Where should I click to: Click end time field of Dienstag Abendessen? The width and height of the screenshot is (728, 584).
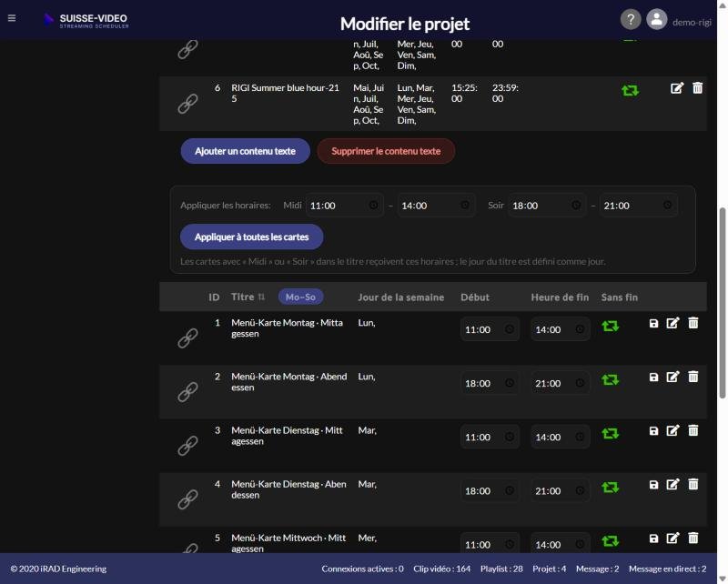[561, 490]
